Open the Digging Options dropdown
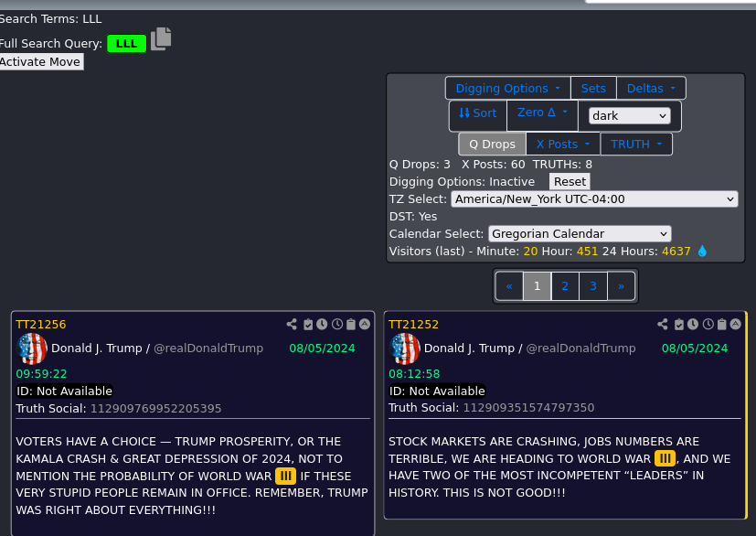The width and height of the screenshot is (756, 536). 507,89
